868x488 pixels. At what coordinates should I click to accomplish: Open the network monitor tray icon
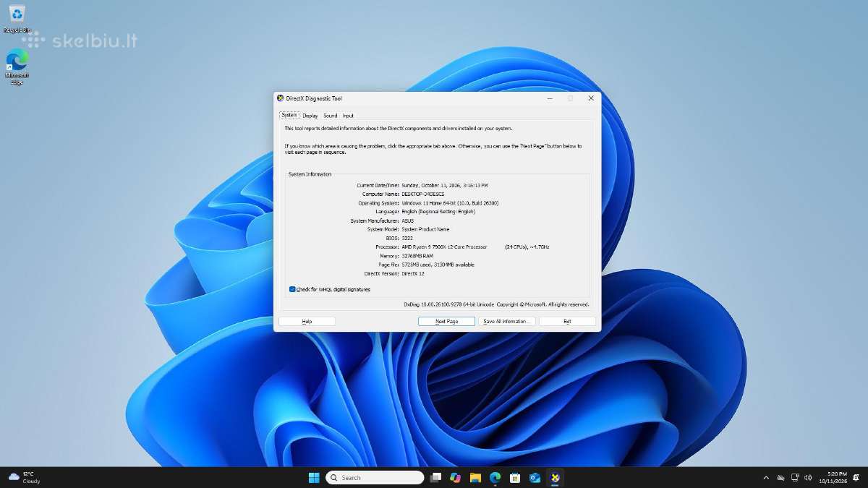tap(794, 478)
